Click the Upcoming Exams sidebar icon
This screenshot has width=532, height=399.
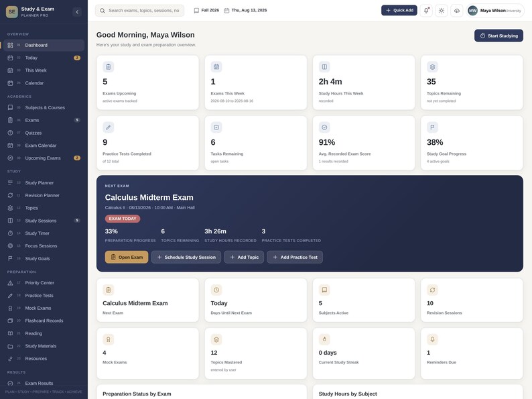point(10,158)
